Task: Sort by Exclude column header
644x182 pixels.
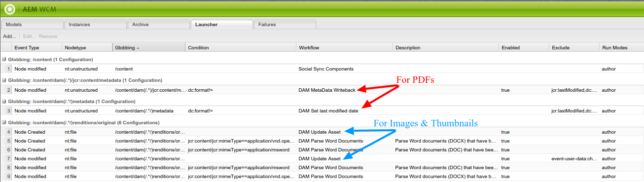Action: pyautogui.click(x=574, y=48)
